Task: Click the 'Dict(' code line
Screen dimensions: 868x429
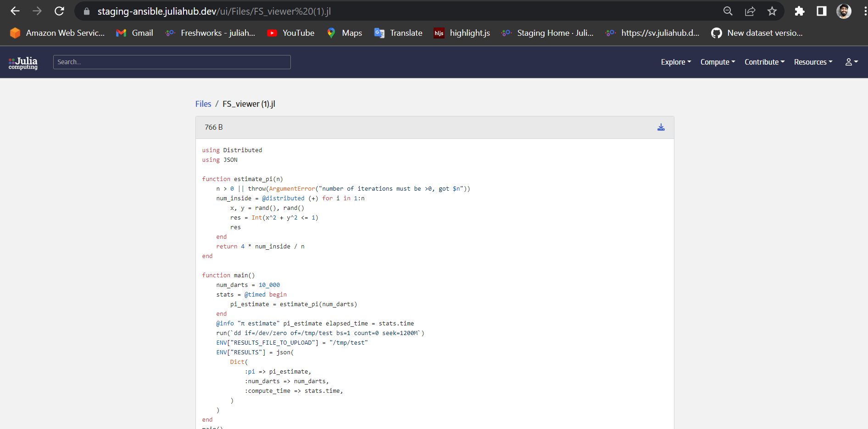Action: click(x=239, y=362)
